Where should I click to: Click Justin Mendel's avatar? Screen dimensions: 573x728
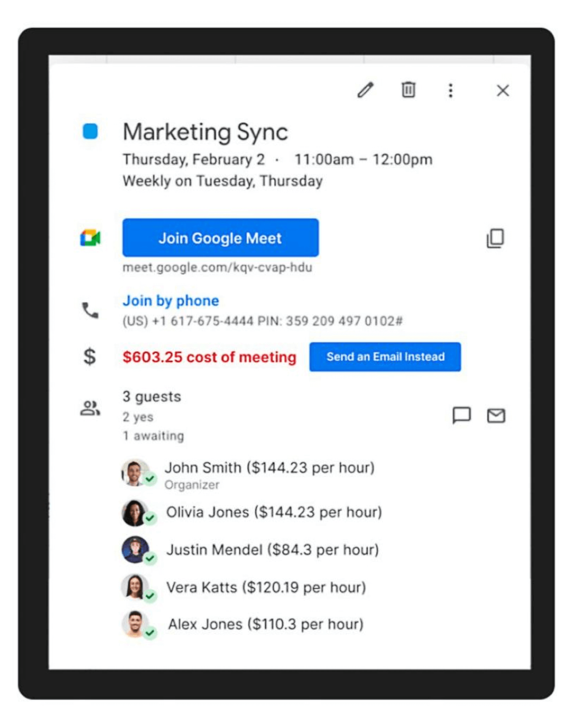click(x=135, y=549)
